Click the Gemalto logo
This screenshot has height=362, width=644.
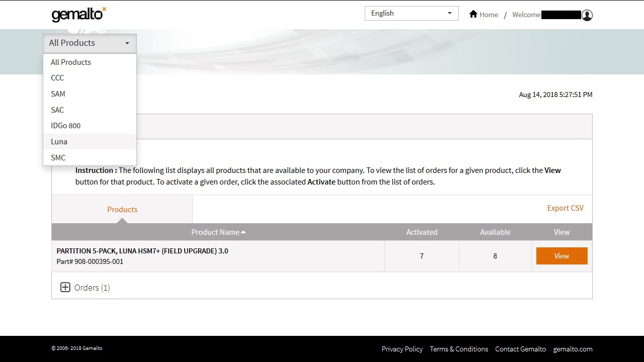tap(79, 15)
